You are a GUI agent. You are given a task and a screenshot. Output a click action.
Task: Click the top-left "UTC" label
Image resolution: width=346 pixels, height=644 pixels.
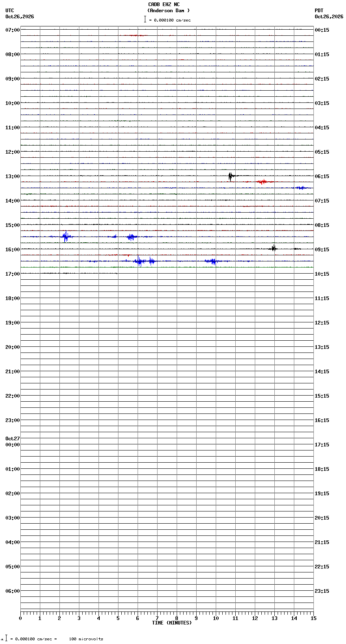pos(10,11)
